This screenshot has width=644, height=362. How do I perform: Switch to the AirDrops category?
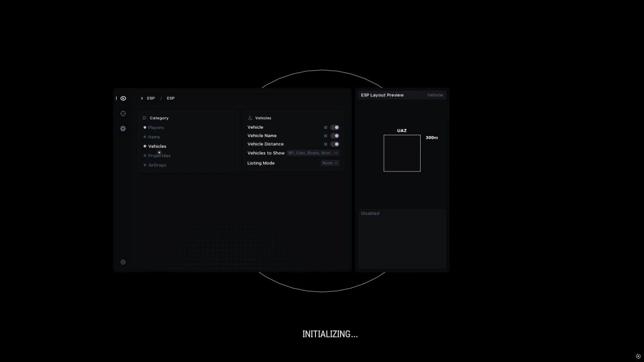157,165
